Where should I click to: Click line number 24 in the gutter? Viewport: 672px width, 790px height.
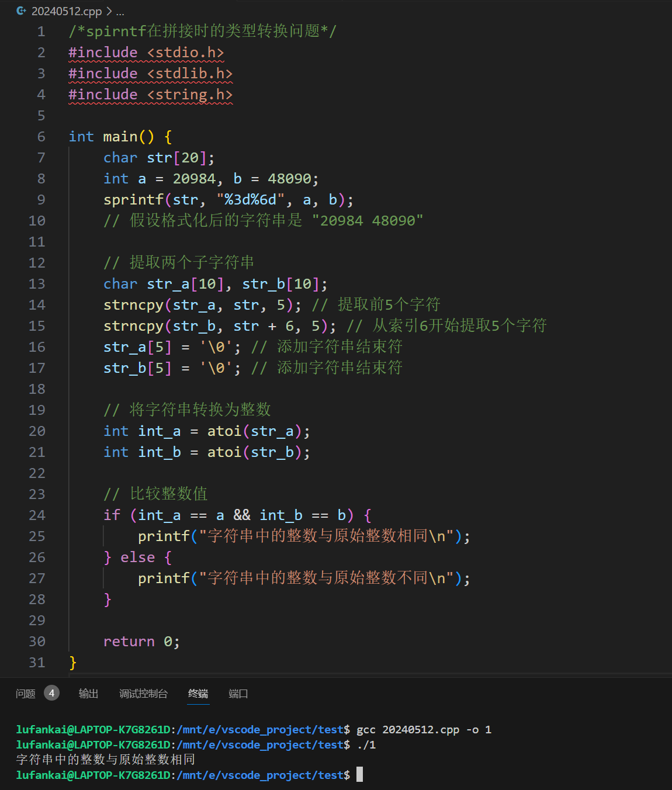click(37, 515)
